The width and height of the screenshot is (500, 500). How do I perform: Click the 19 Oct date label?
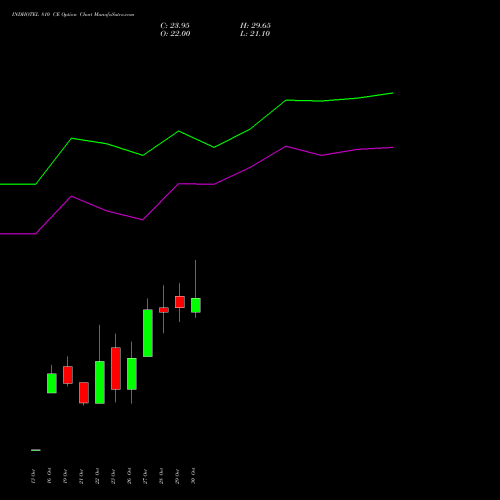coord(65,476)
